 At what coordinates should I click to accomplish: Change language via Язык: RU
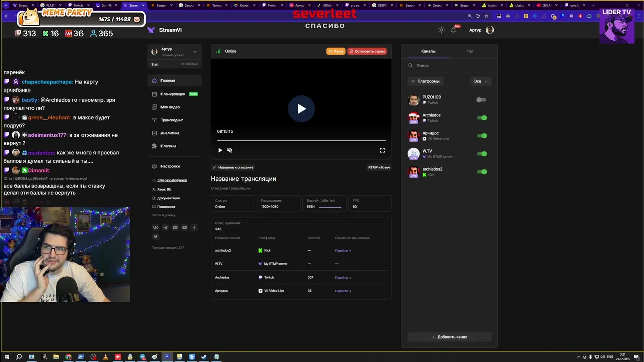tap(162, 189)
